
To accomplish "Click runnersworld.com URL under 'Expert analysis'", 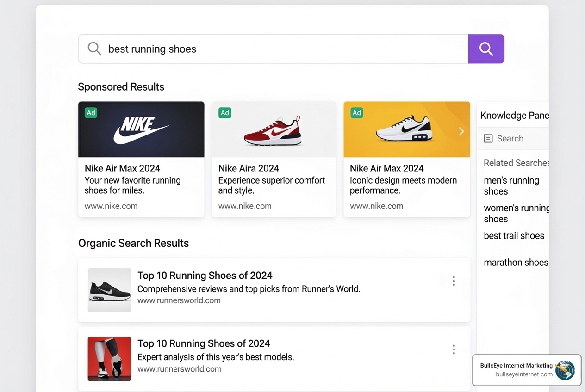I will coord(180,369).
